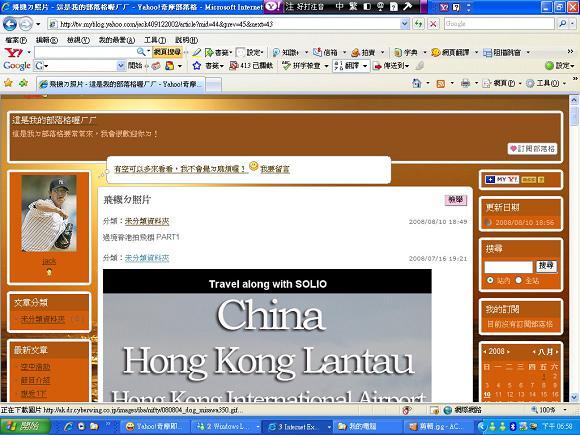Viewport: 580px width, 435px height.
Task: Click the Add to Favorites star-plus icon
Action: (23, 83)
